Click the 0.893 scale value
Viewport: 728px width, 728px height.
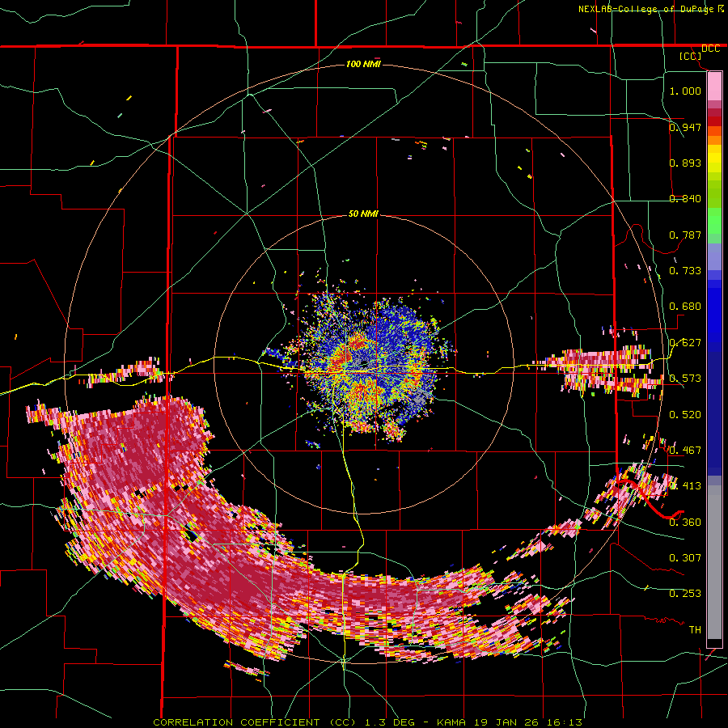tap(685, 163)
